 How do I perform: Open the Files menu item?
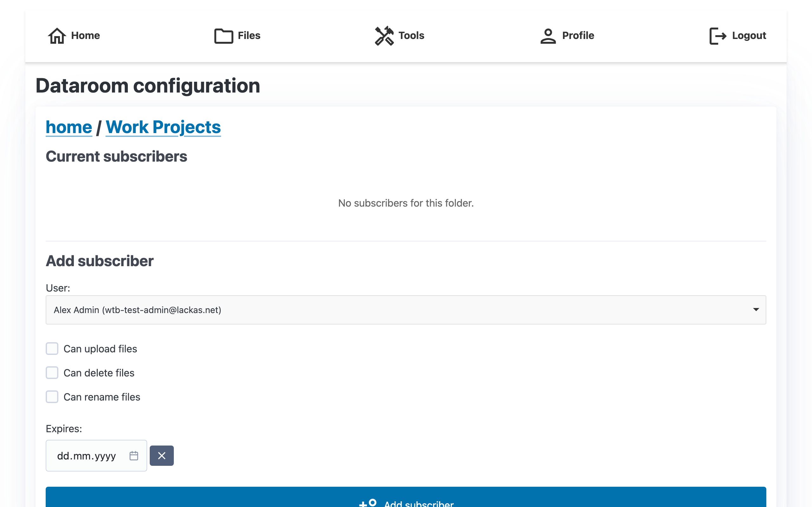(x=249, y=35)
